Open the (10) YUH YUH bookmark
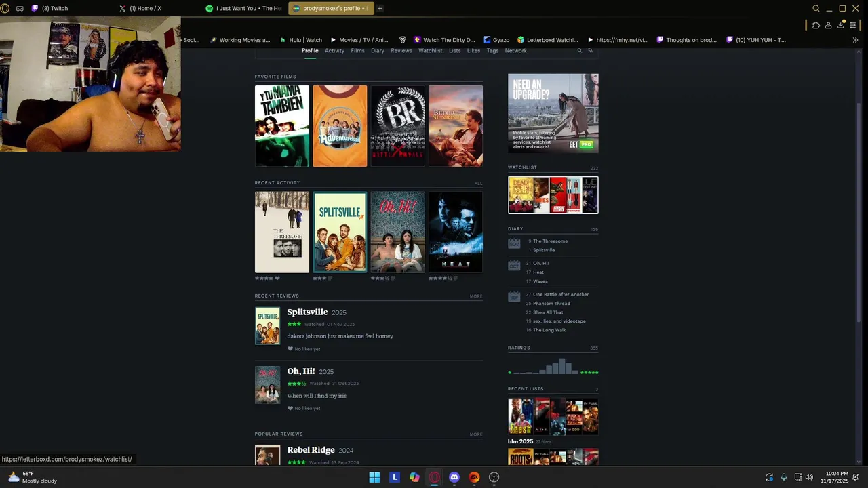Image resolution: width=868 pixels, height=488 pixels. click(755, 40)
